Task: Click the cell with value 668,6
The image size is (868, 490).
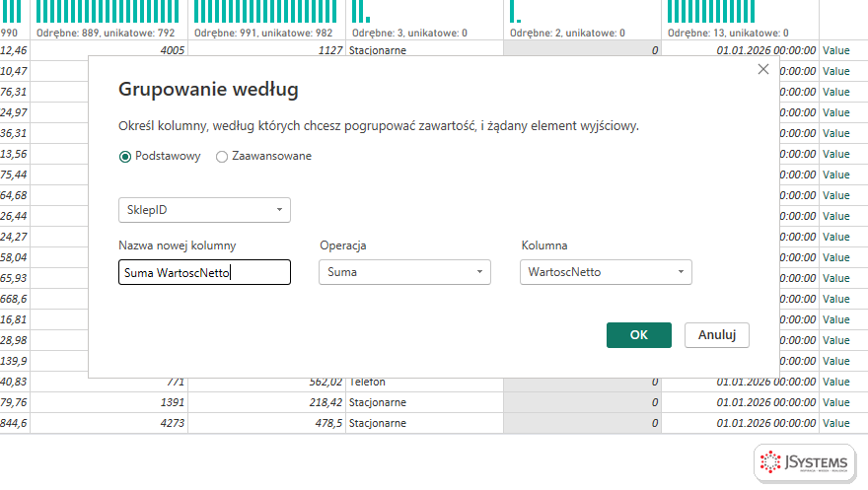Action: 15,299
